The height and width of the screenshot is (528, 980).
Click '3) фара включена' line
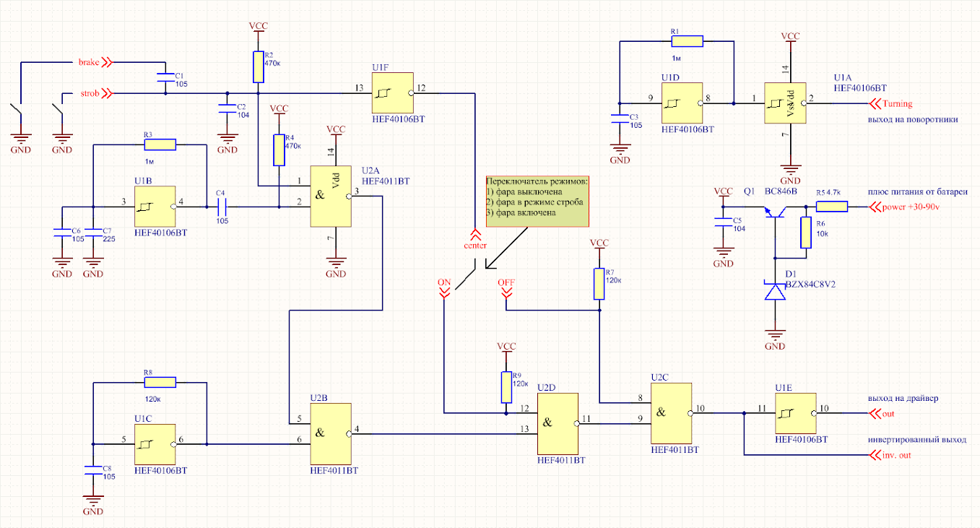521,214
